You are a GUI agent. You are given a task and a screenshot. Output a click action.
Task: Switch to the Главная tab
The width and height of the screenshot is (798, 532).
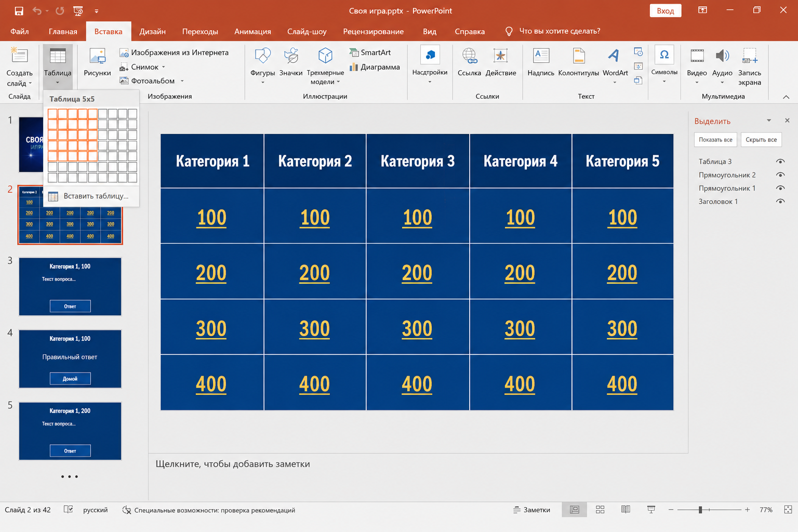63,31
